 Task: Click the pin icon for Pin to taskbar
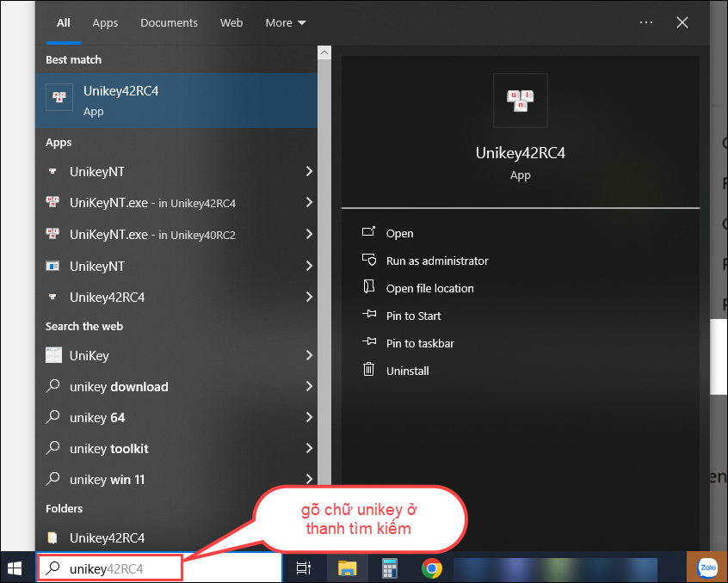point(369,341)
